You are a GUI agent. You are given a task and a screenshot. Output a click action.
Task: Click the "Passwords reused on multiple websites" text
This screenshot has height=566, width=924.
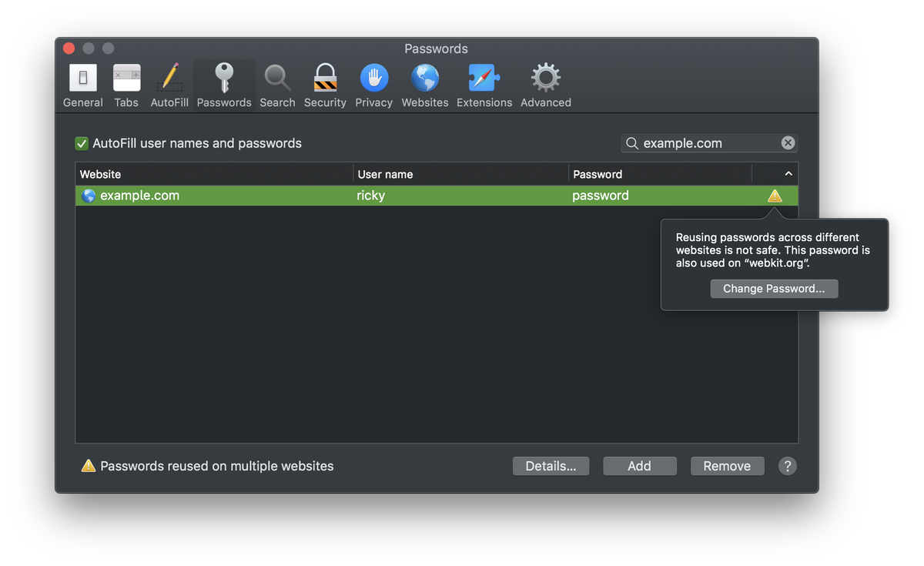[217, 466]
